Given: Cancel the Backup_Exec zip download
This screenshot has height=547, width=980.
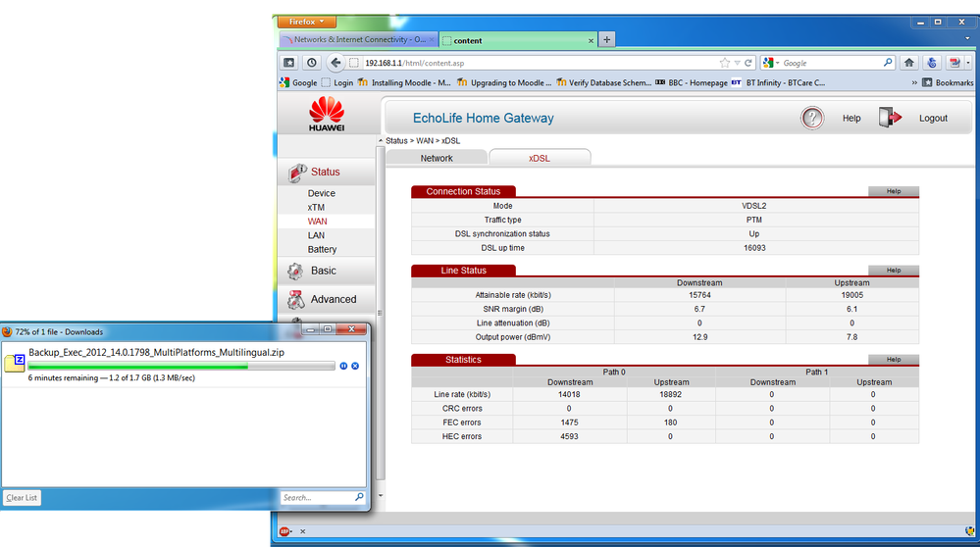Looking at the screenshot, I should click(x=355, y=366).
